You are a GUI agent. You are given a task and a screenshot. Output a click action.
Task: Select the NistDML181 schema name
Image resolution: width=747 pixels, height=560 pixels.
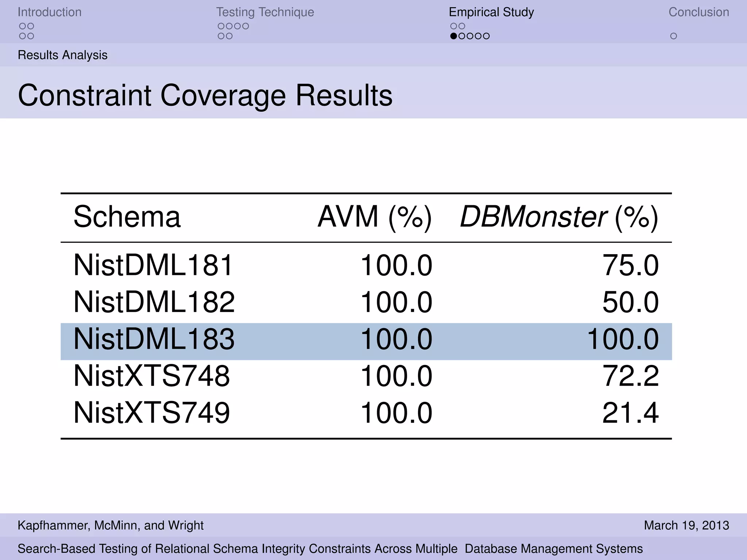point(153,265)
